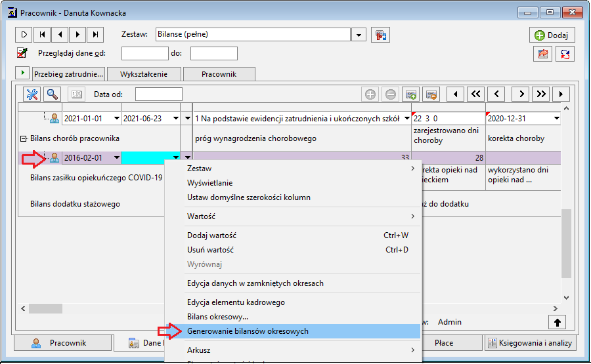The width and height of the screenshot is (591, 364).
Task: Open dropdown of date 2021-06-23
Action: (175, 119)
